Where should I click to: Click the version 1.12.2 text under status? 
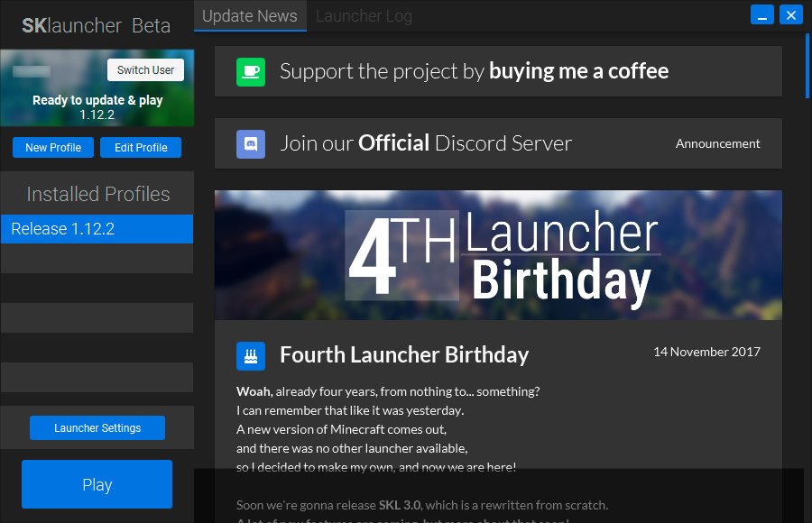97,115
